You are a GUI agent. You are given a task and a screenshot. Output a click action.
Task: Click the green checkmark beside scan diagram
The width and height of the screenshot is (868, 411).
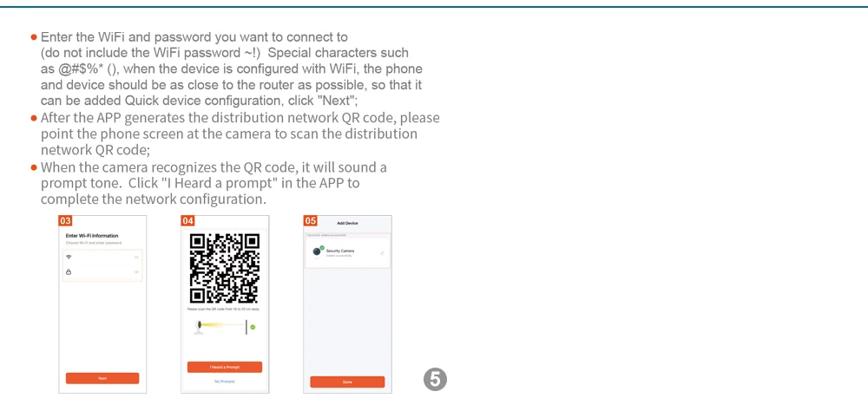[x=253, y=328]
